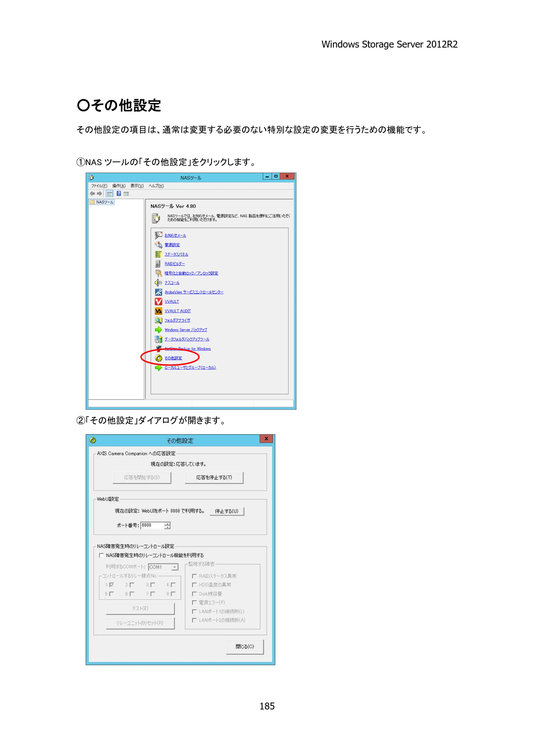Click the red VVAULT icon
The height and width of the screenshot is (756, 534).
pos(158,301)
